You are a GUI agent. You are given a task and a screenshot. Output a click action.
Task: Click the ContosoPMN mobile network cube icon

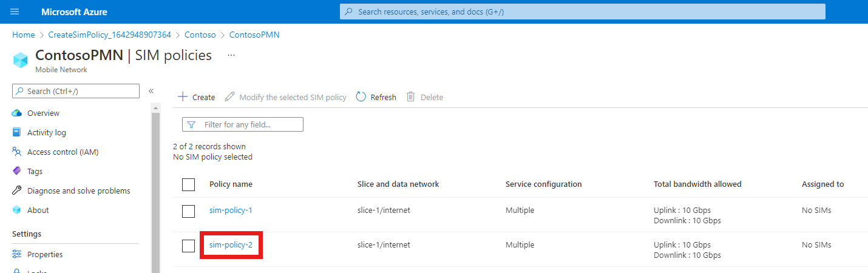click(x=21, y=60)
